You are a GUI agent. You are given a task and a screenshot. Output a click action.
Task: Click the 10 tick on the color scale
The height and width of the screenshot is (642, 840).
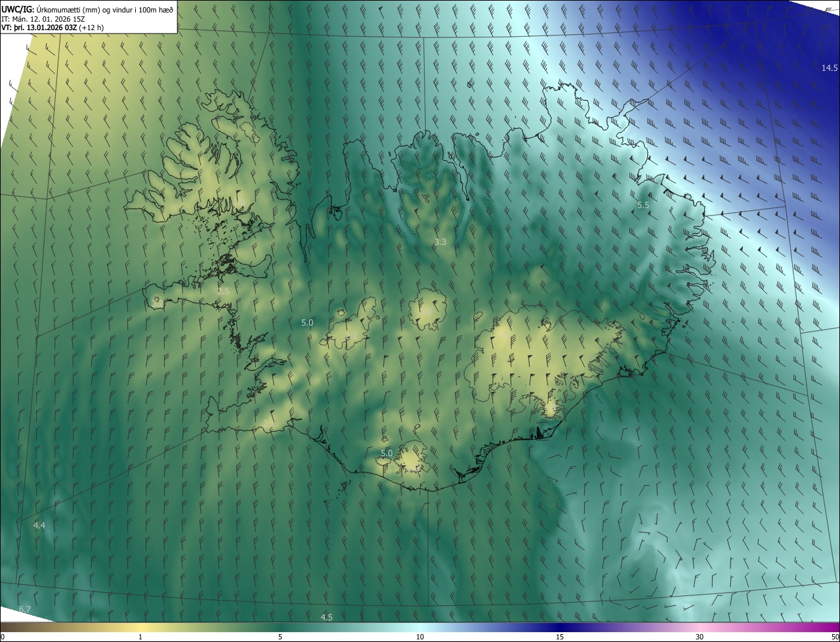(420, 637)
